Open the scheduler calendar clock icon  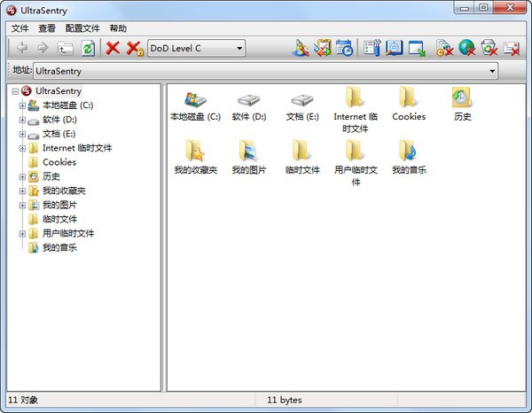click(344, 48)
